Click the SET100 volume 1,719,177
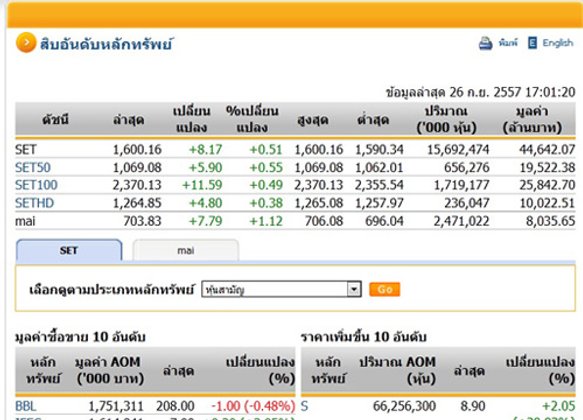583x420 pixels. coord(461,185)
